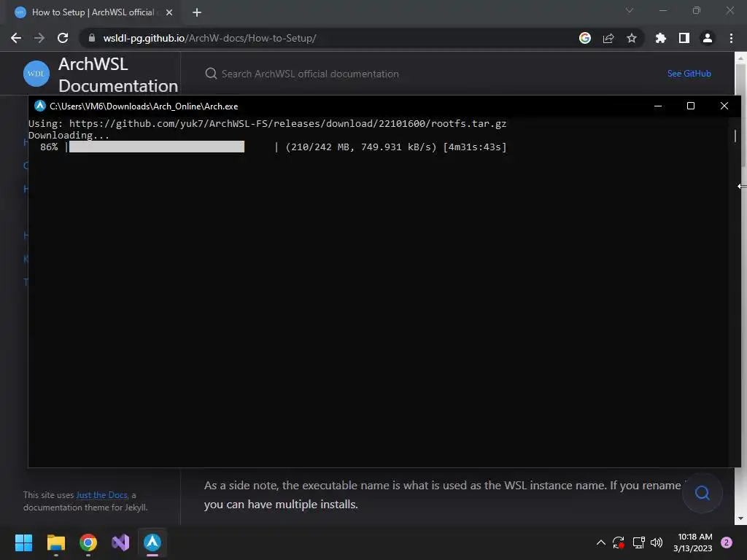Select the Arch app taskbar icon
Viewport: 747px width, 560px height.
(152, 542)
